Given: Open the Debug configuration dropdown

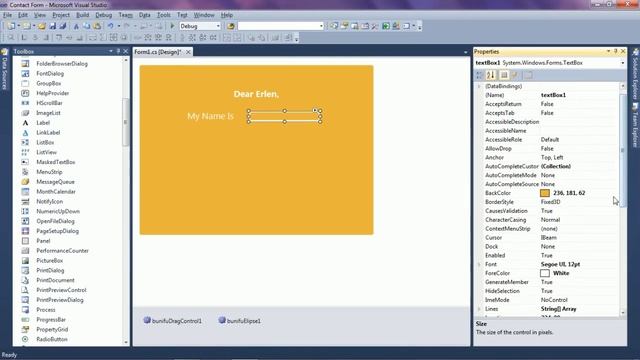Looking at the screenshot, I should pyautogui.click(x=218, y=26).
